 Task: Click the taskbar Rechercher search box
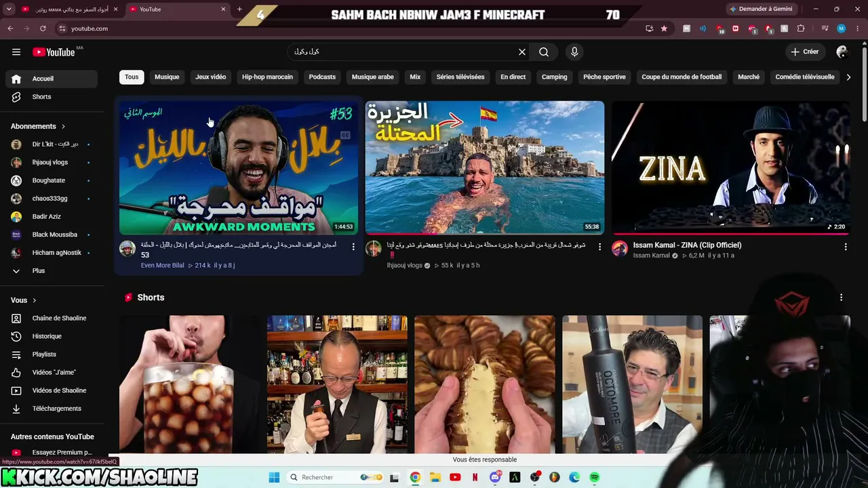pyautogui.click(x=336, y=478)
